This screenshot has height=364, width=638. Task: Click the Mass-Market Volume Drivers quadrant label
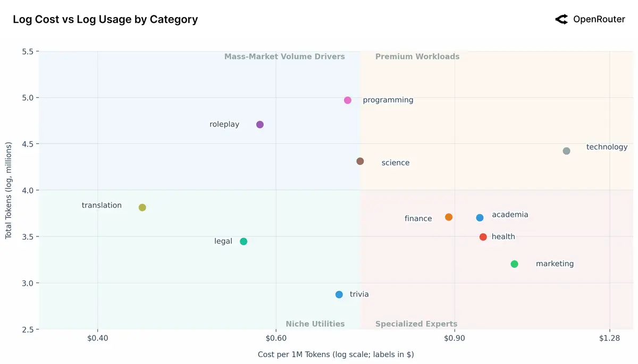point(284,57)
